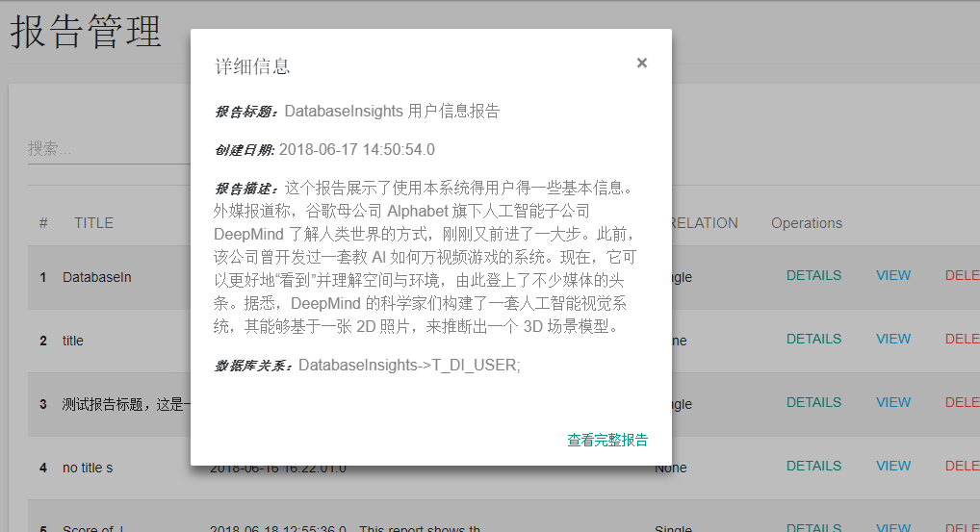Click the 报告管理 page heading
Screen dimensions: 980x532
(87, 32)
